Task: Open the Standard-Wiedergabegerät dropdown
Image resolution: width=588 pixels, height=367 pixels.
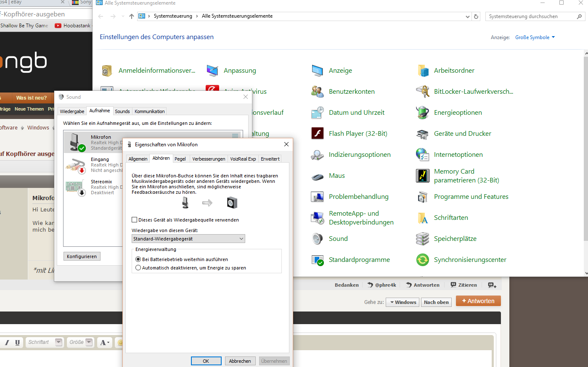Action: (188, 239)
